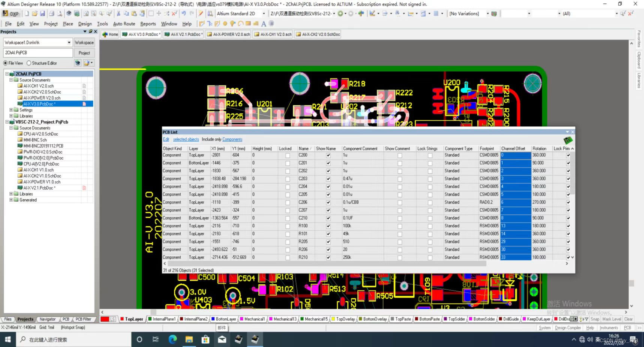Click the Cut scissors icon
This screenshot has height=347, width=644.
click(118, 13)
